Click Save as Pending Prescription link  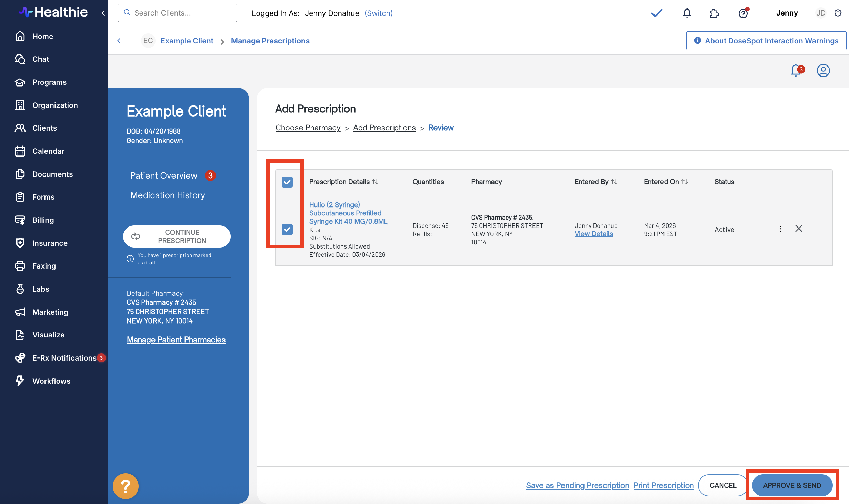click(x=577, y=485)
